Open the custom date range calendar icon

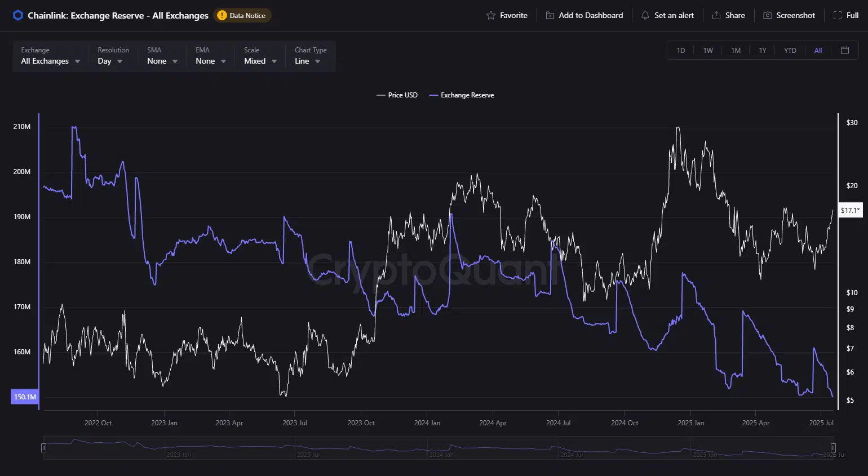844,50
